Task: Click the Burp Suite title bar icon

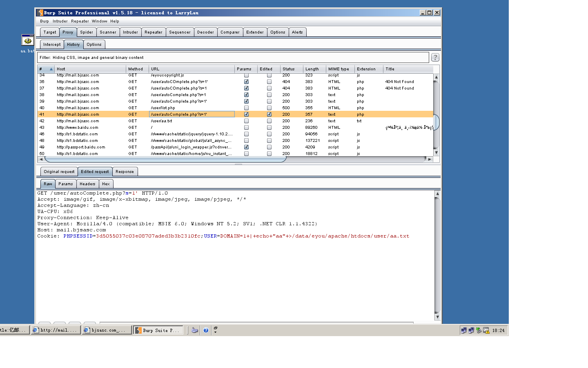Action: (x=40, y=13)
